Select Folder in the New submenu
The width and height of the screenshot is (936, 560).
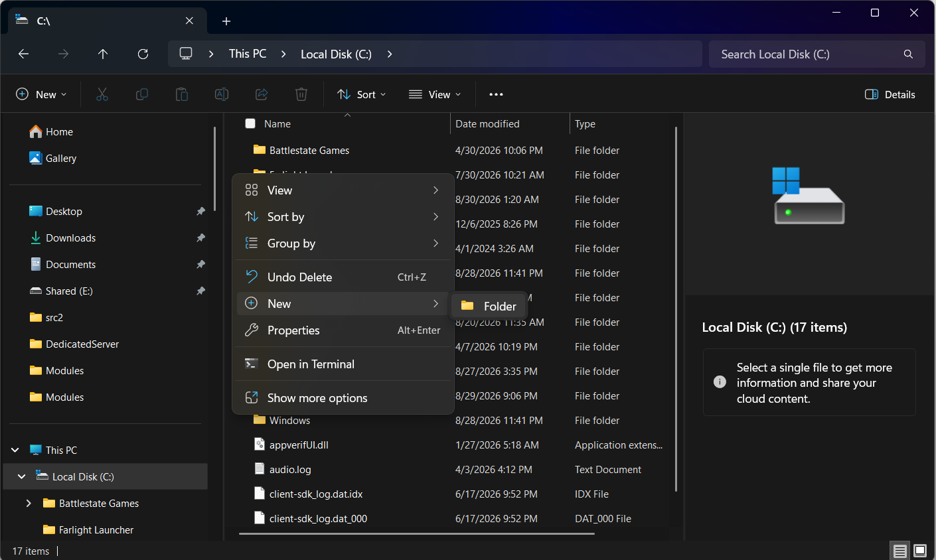(x=489, y=306)
